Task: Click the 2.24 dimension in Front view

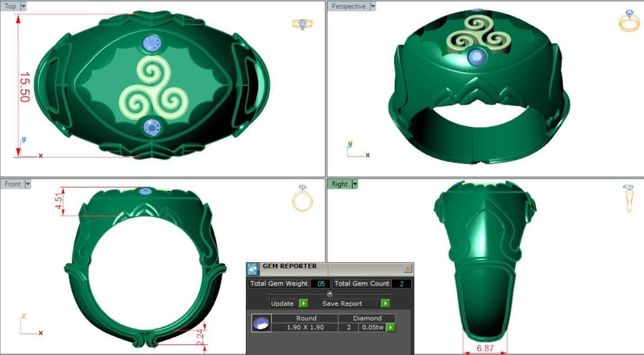Action: 200,337
